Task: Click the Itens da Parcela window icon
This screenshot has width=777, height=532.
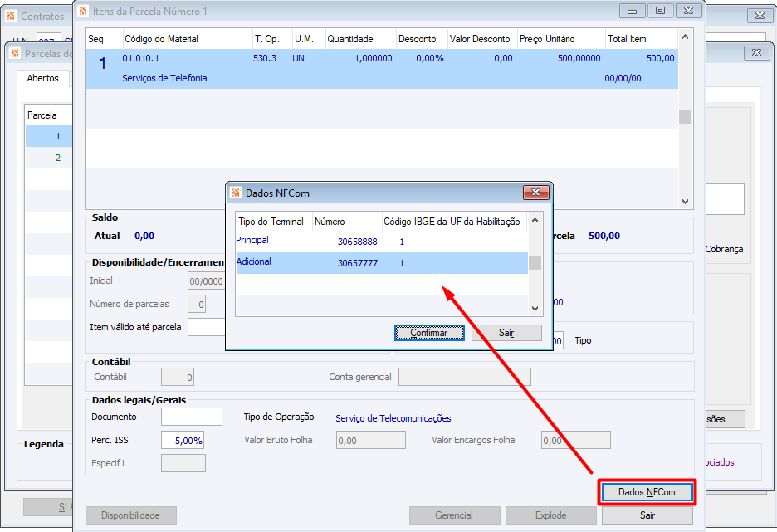Action: pyautogui.click(x=83, y=11)
